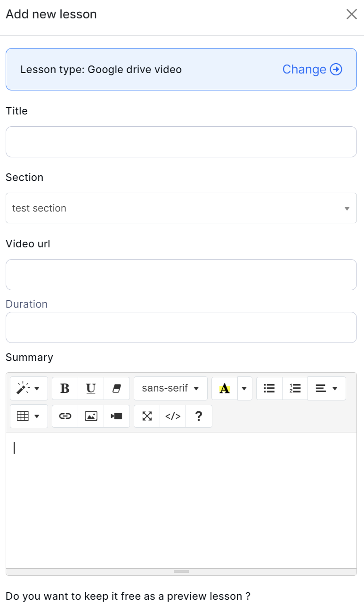Screen dimensions: 364x612
Task: Open the sans-serif font family dropdown
Action: pos(170,389)
